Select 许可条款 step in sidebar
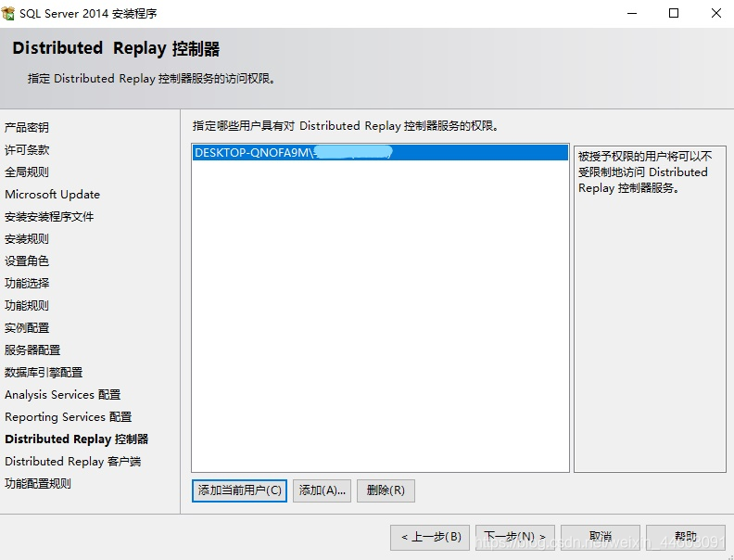734x560 pixels. click(x=27, y=150)
